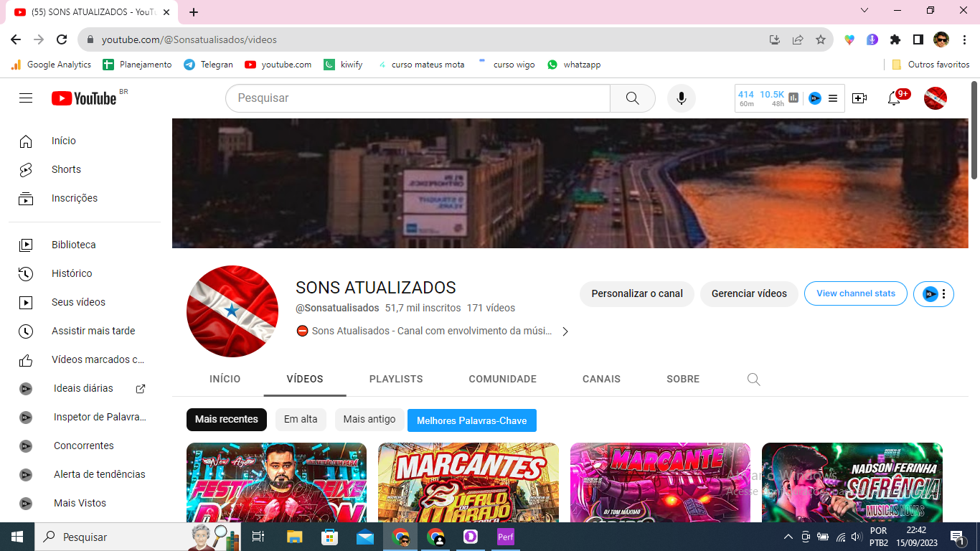Expand the channel description chevron
Viewport: 980px width, 551px height.
(x=565, y=331)
